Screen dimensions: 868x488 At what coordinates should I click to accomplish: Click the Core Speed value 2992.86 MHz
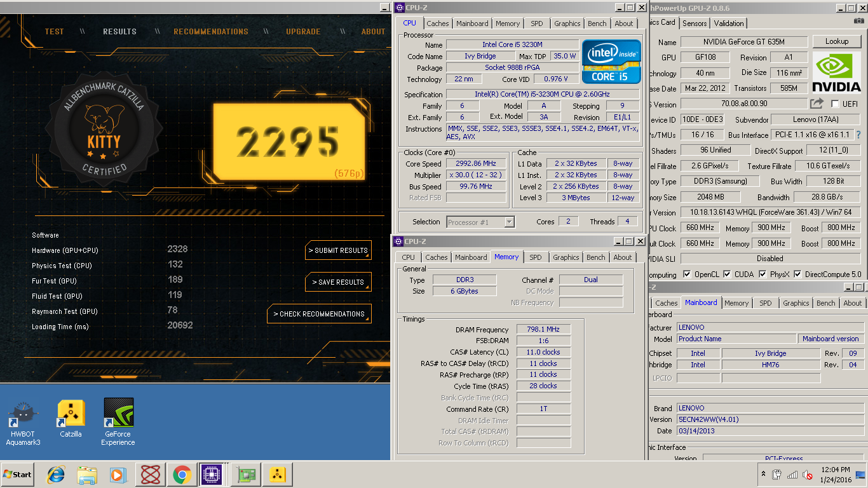point(476,163)
